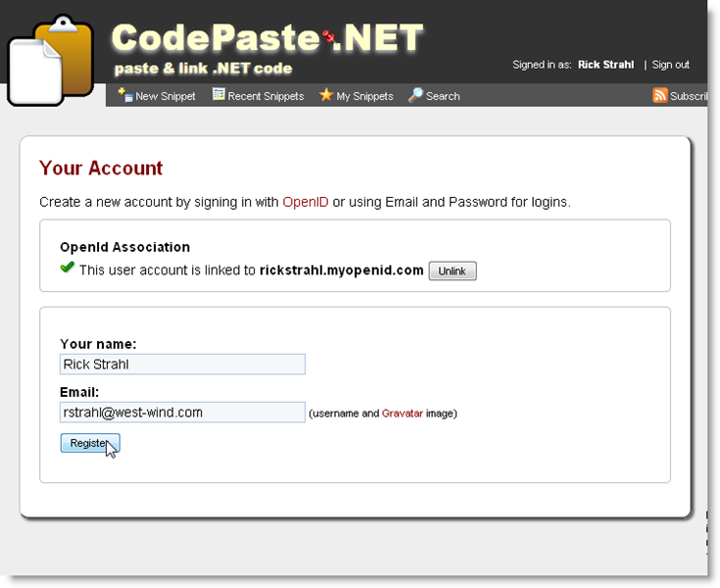Open the New Snippet menu item

pyautogui.click(x=157, y=96)
